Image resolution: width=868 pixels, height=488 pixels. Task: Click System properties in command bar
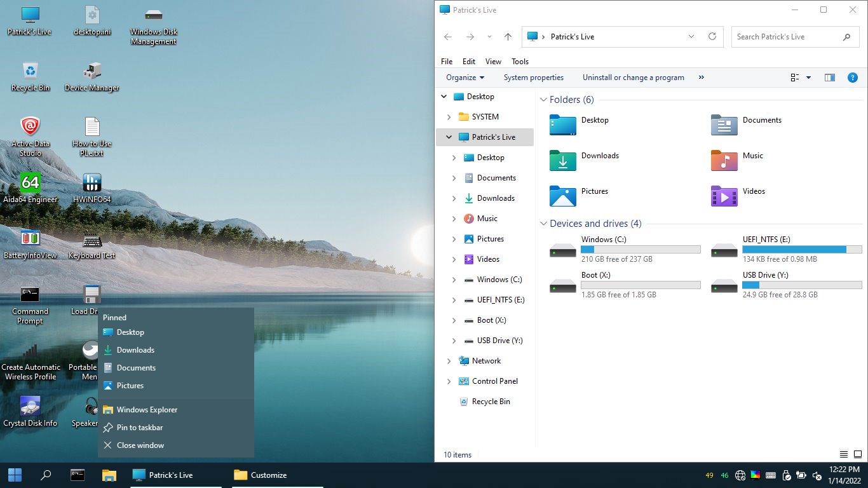tap(534, 78)
